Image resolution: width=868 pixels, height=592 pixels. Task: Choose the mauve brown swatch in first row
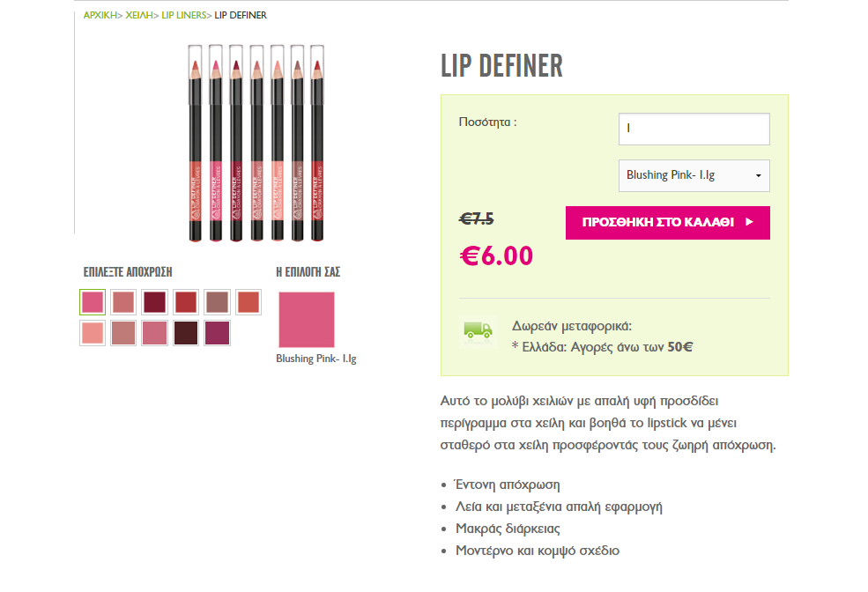[x=218, y=302]
